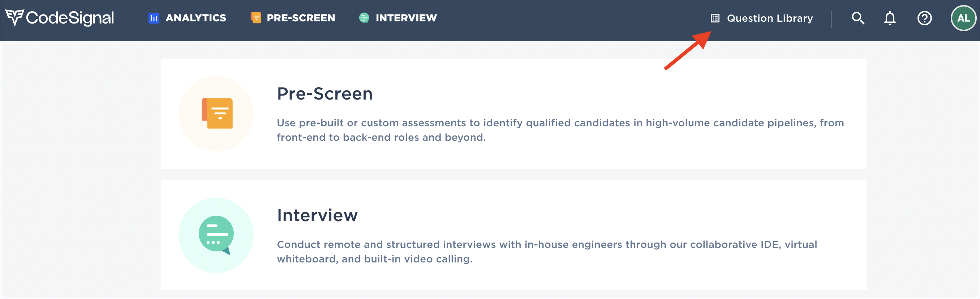The image size is (980, 299).
Task: Open the INTERVIEW tab
Action: pyautogui.click(x=406, y=18)
